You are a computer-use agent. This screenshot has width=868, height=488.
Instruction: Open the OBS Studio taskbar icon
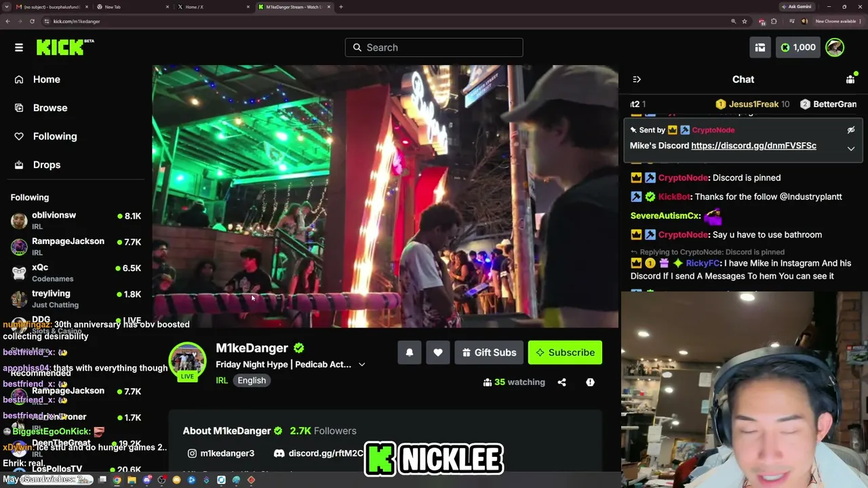click(x=162, y=480)
